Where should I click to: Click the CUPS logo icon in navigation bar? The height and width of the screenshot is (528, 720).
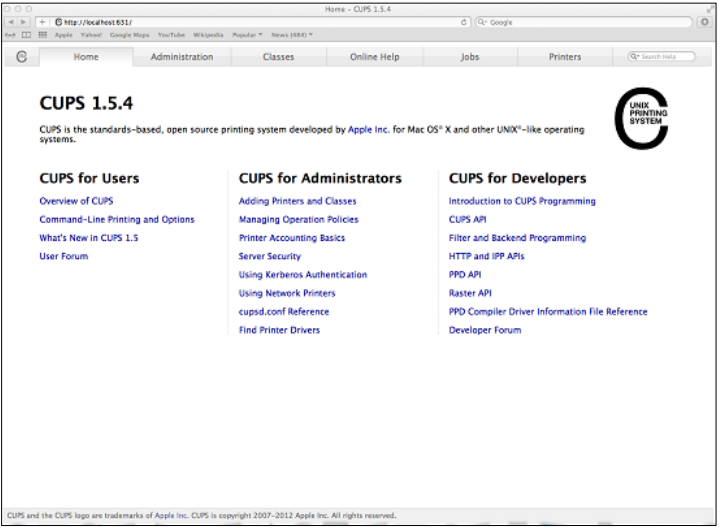(x=20, y=57)
